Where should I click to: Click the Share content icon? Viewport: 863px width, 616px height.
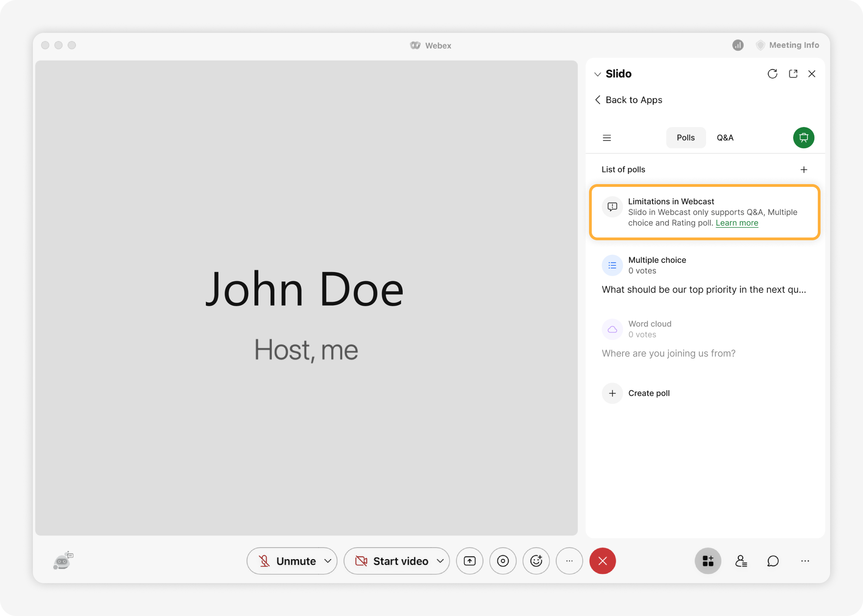pyautogui.click(x=470, y=561)
